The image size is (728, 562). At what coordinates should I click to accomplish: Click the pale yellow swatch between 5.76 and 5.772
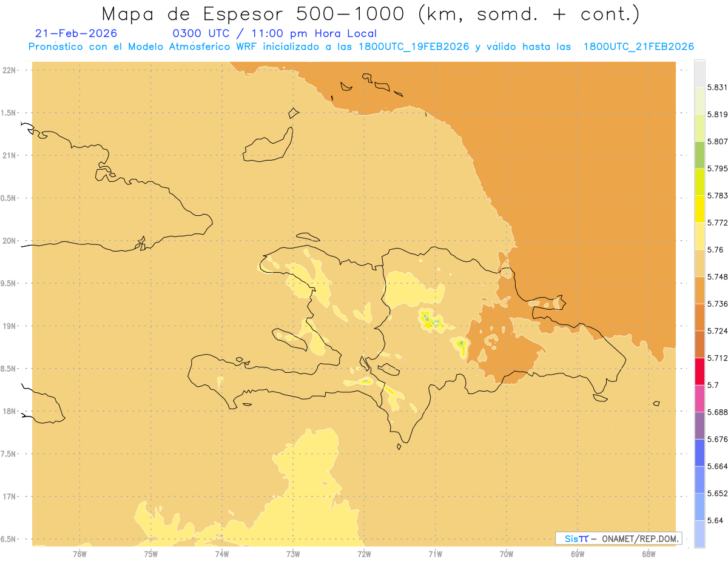[x=699, y=236]
